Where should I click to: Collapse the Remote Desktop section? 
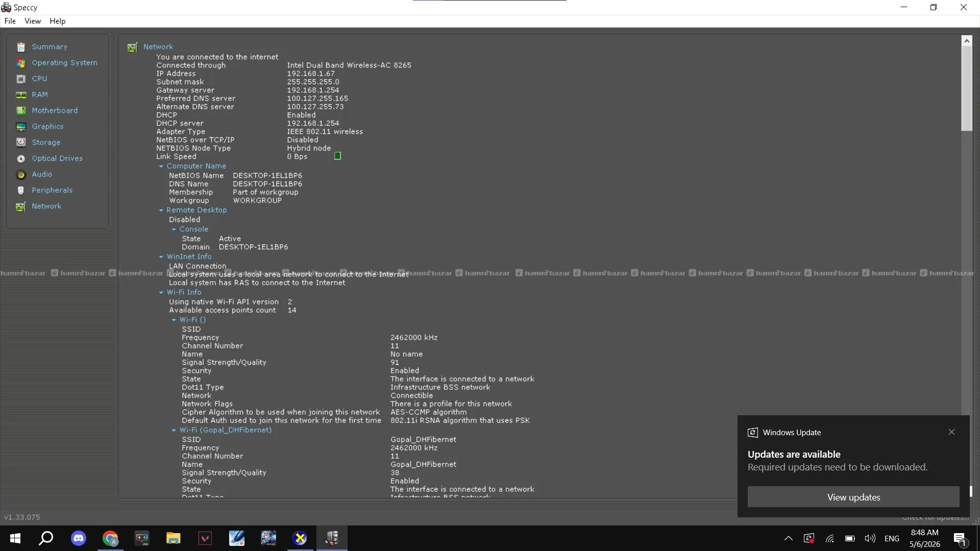pos(161,210)
